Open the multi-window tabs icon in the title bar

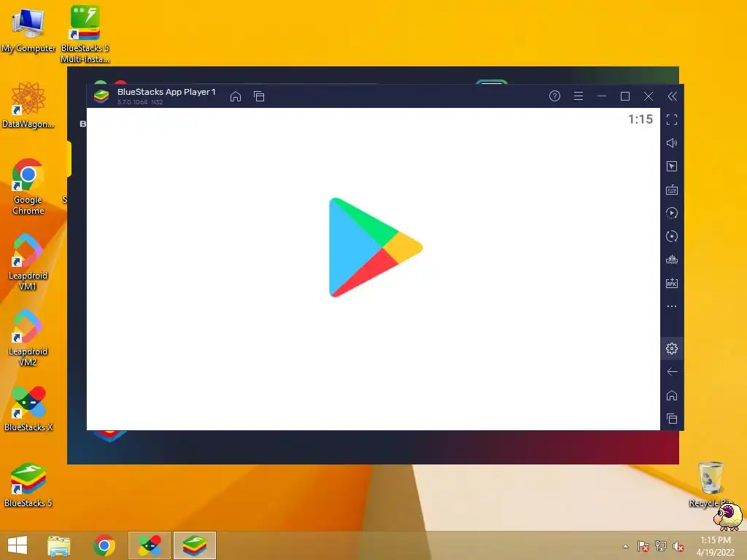coord(259,97)
